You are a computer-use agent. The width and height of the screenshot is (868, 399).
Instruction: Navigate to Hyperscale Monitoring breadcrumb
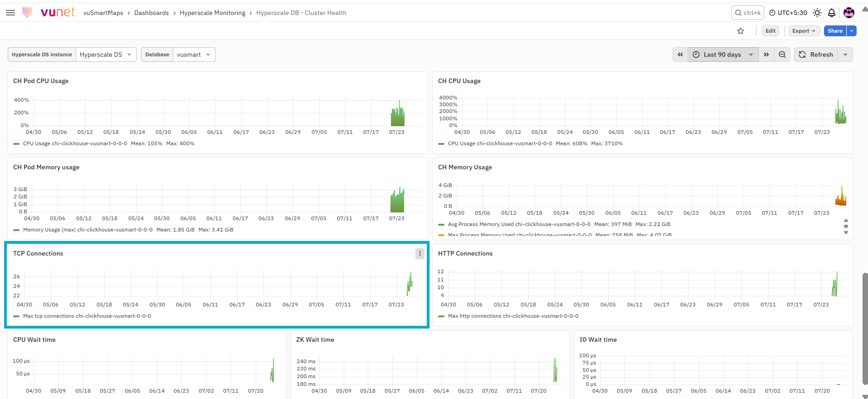pyautogui.click(x=213, y=13)
